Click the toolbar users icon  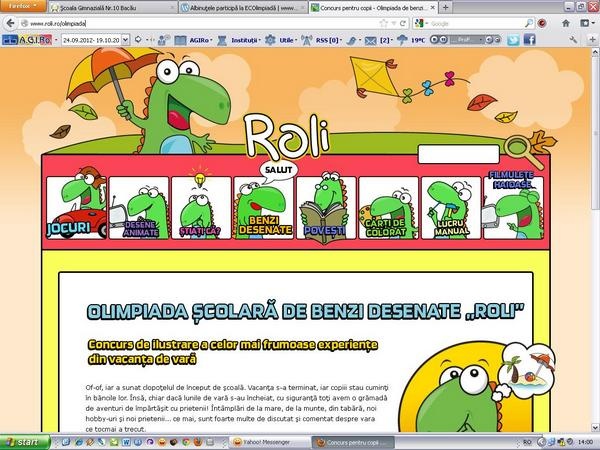click(x=164, y=40)
